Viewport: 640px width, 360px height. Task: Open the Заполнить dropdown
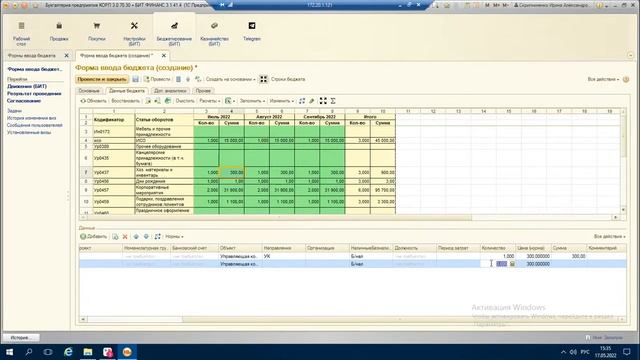[x=252, y=101]
